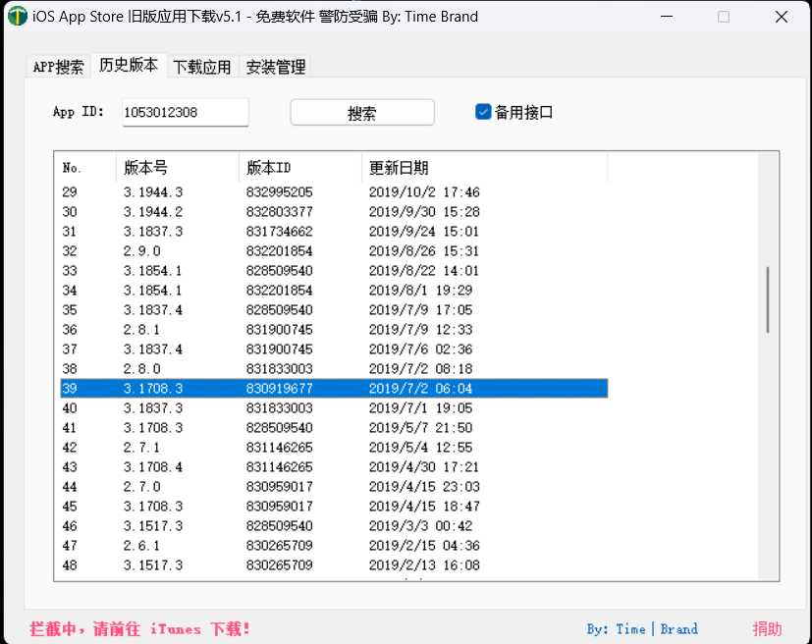Click the 更新日期 column header

484,168
